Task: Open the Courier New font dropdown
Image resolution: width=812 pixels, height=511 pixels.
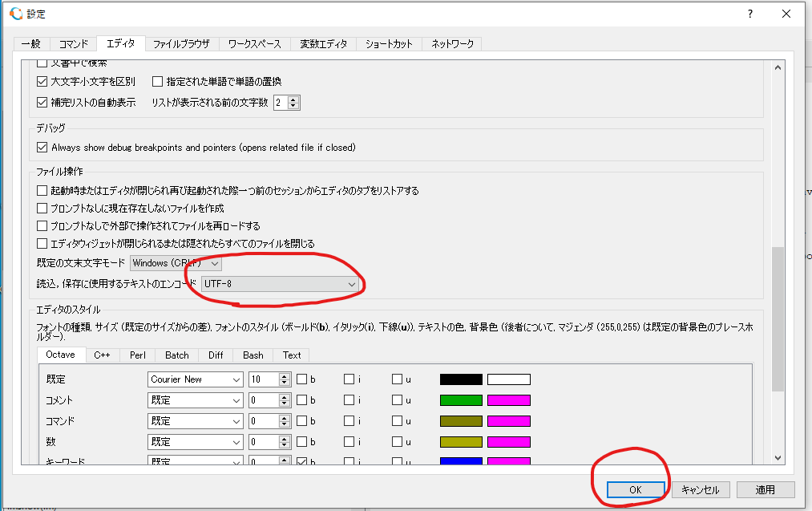Action: pos(196,379)
